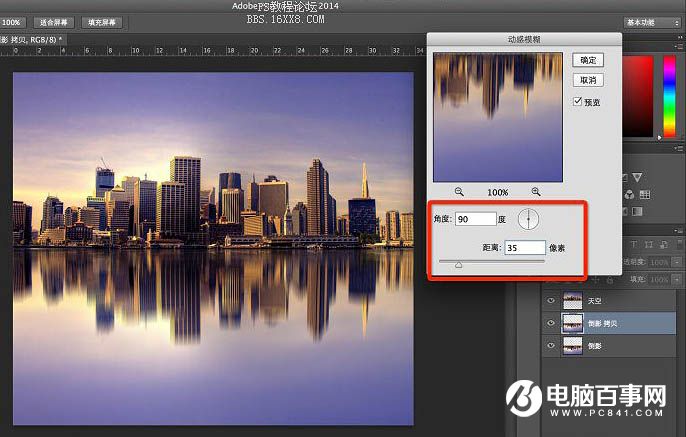Image resolution: width=686 pixels, height=437 pixels.
Task: Hide the bottom 倒影 layer via eye icon
Action: tap(551, 345)
